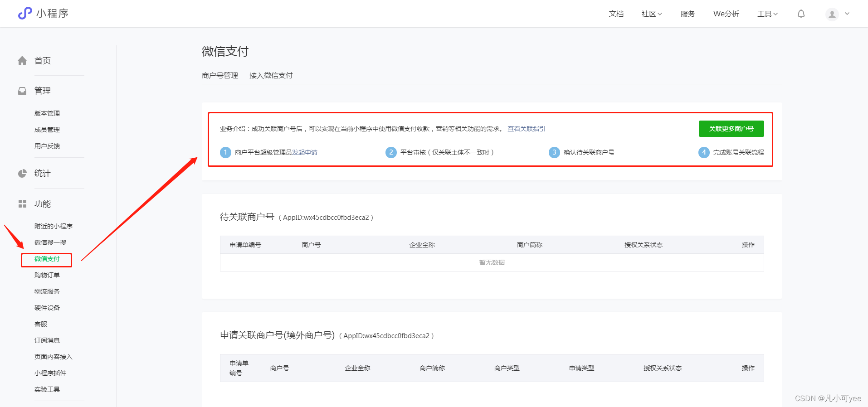Click the green 关联更多商户号 button
The image size is (868, 407).
click(731, 129)
